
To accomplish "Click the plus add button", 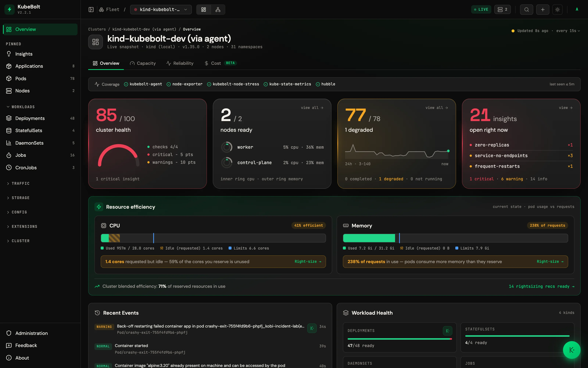I will tap(543, 10).
